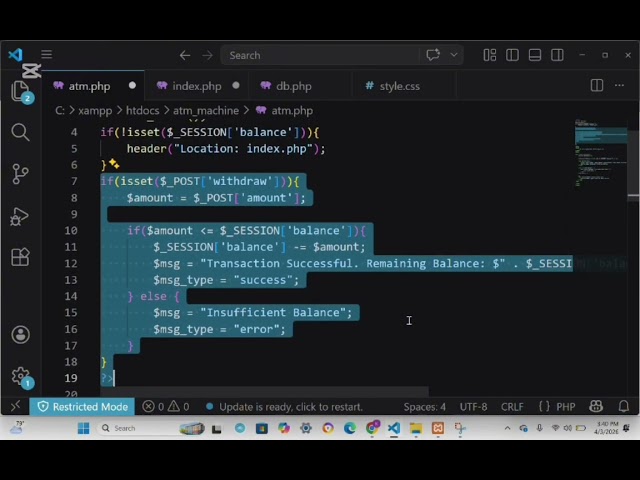This screenshot has width=640, height=480.
Task: Select the atm.php breadcrumb segment
Action: coord(292,111)
